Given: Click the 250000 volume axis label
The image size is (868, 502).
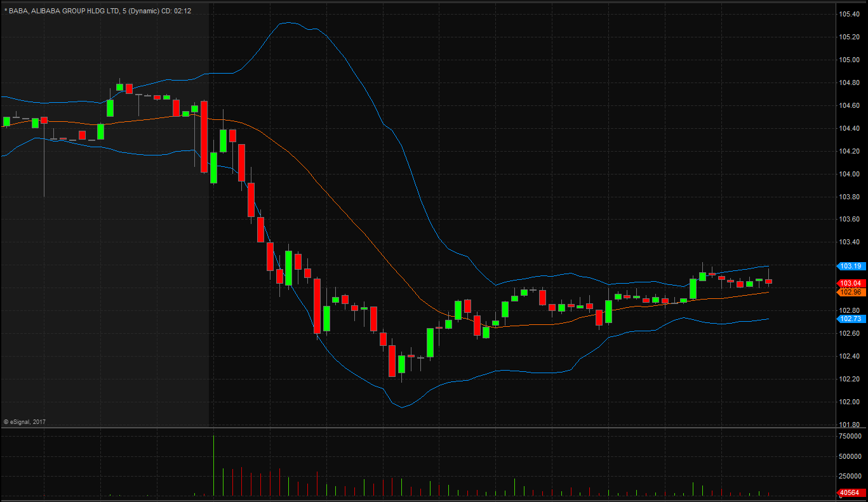Looking at the screenshot, I should tap(850, 476).
